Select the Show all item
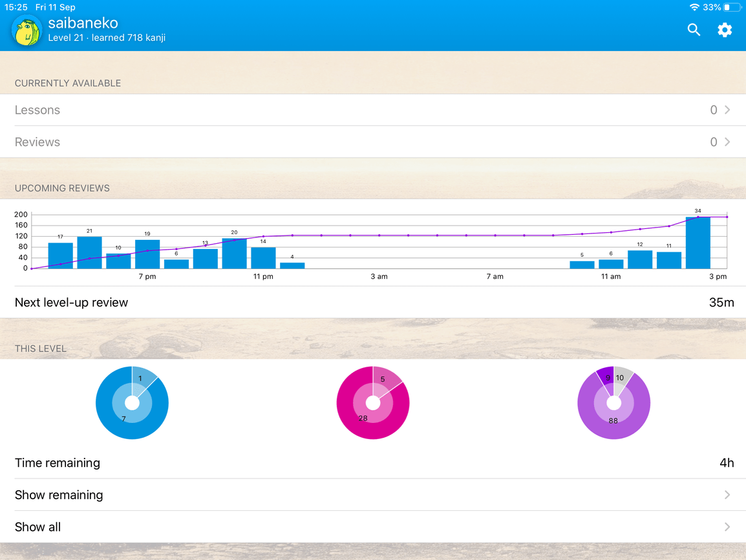Viewport: 746px width, 560px height. pos(373,526)
